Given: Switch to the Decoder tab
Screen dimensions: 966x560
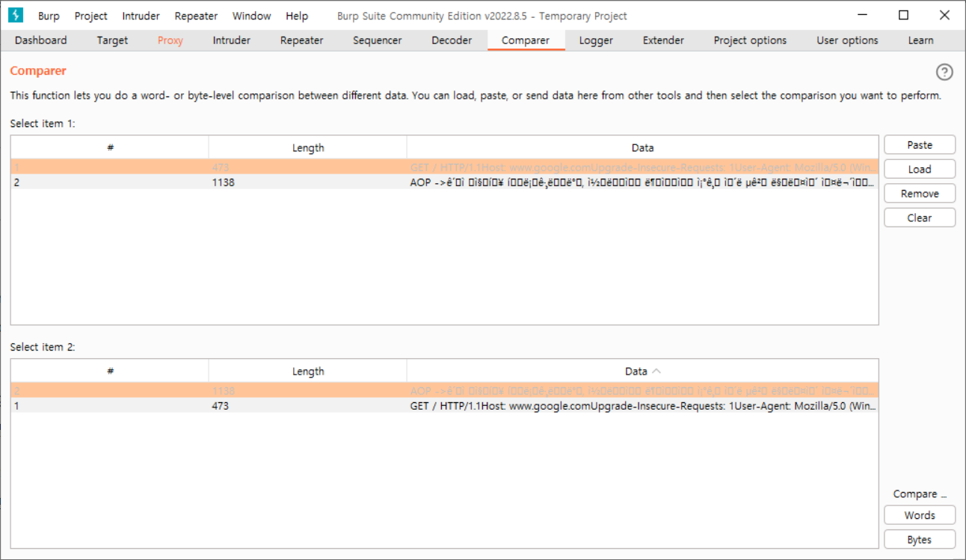Looking at the screenshot, I should (452, 40).
